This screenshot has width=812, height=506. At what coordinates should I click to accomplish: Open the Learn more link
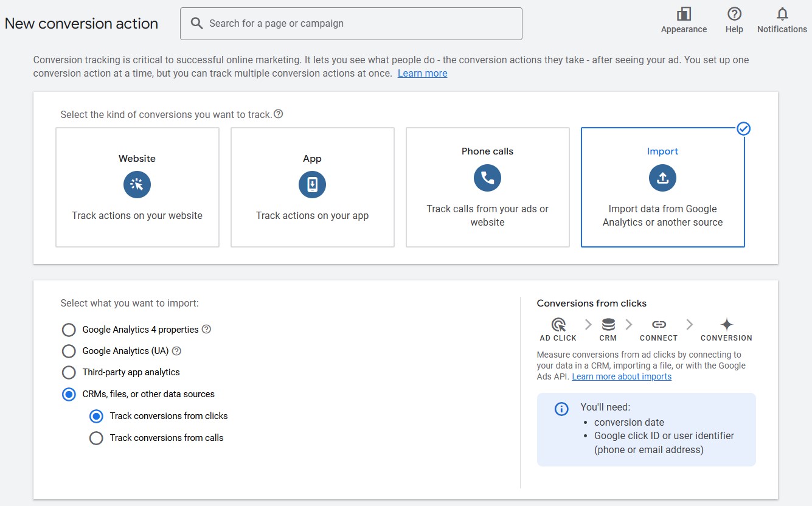pyautogui.click(x=422, y=73)
